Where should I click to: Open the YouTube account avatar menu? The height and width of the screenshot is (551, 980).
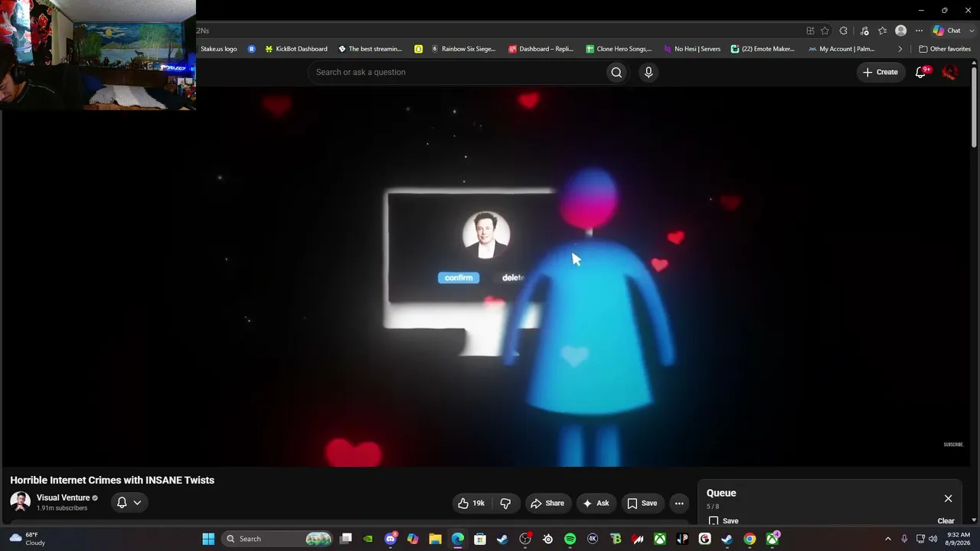(950, 72)
